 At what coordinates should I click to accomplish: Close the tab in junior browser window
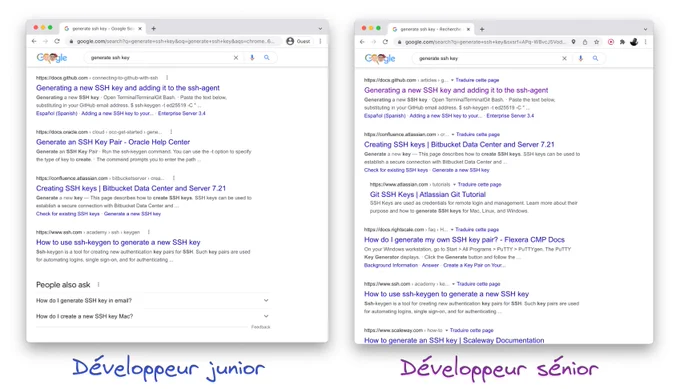pos(140,29)
